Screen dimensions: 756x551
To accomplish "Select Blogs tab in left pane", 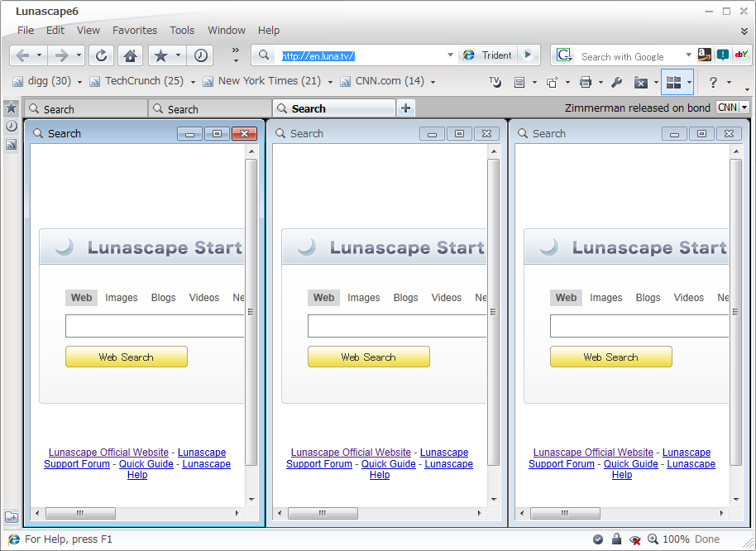I will [x=164, y=298].
